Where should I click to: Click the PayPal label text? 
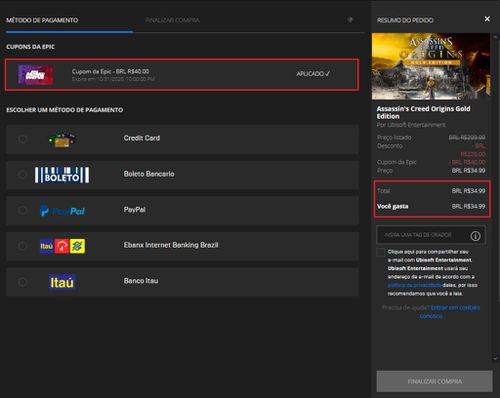(135, 210)
